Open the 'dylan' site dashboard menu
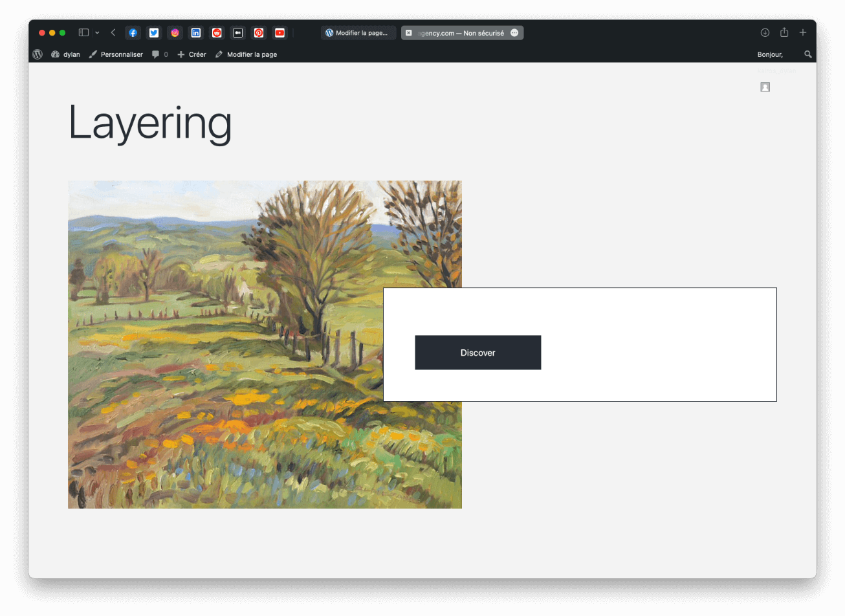This screenshot has height=616, width=845. pyautogui.click(x=65, y=54)
